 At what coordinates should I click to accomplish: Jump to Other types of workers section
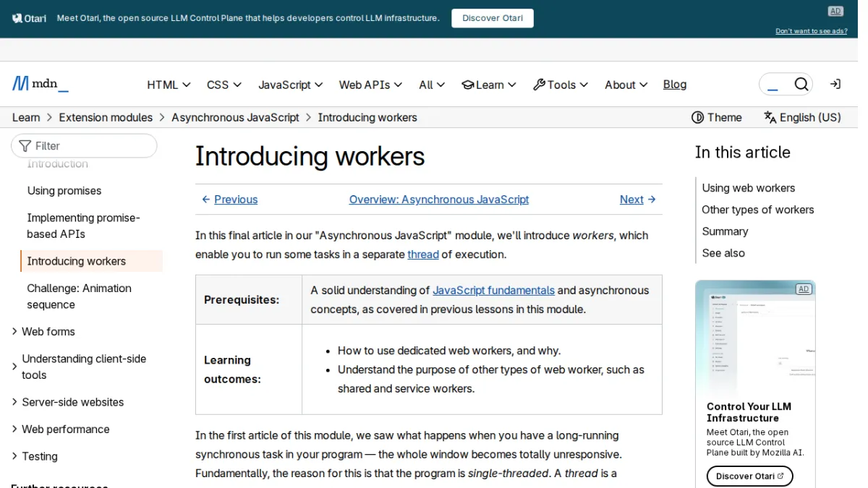pyautogui.click(x=758, y=210)
